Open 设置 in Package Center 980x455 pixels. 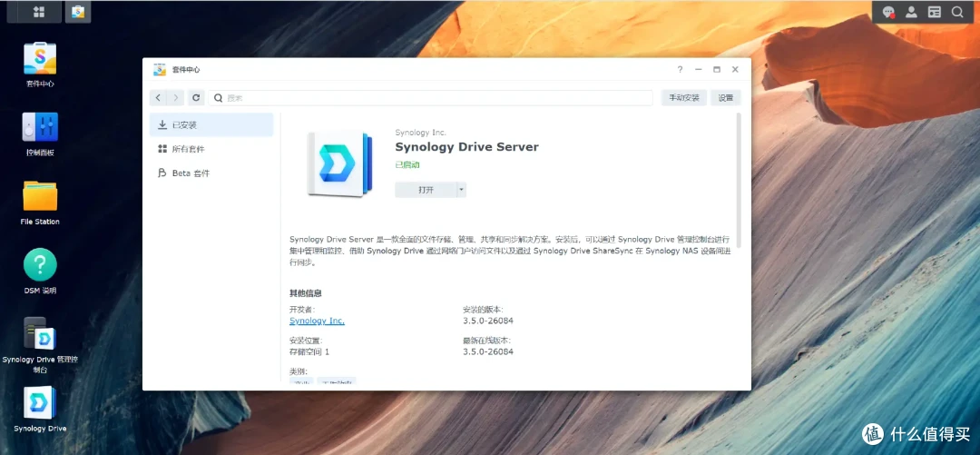[x=726, y=98]
